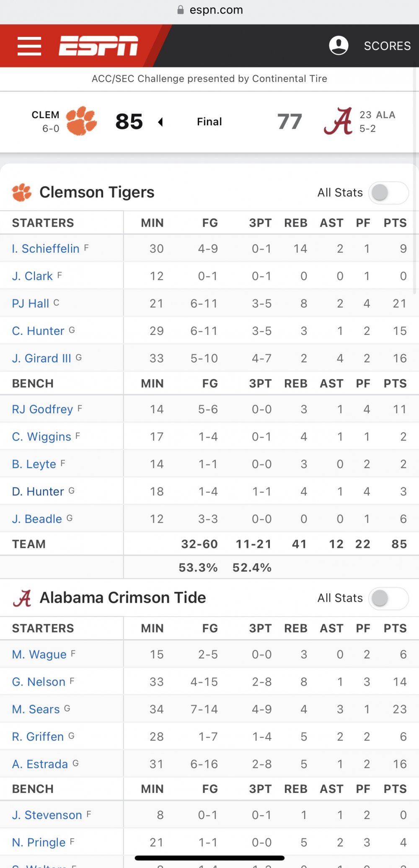The width and height of the screenshot is (419, 868).
Task: Open RJ Godfrey player link
Action: click(42, 409)
